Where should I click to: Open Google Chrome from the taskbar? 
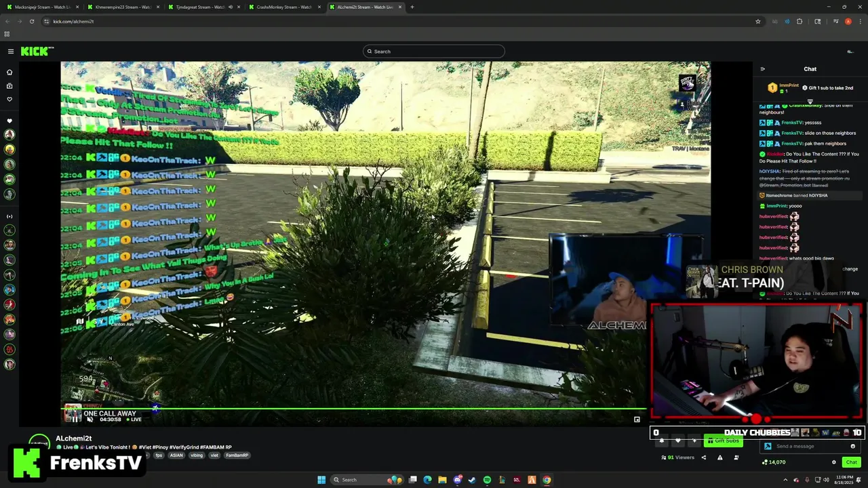(547, 480)
